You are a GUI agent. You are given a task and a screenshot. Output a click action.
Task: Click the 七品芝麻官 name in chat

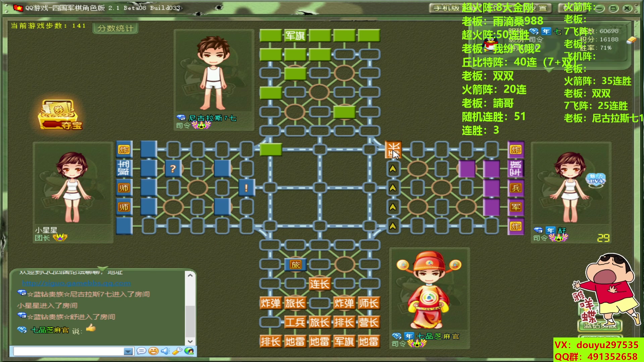coord(50,330)
